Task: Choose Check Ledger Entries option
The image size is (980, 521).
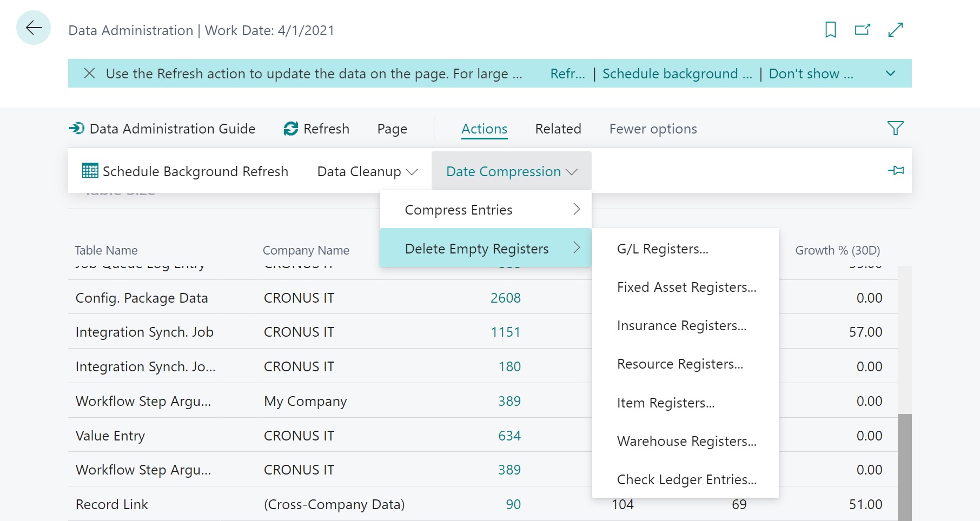Action: point(686,479)
